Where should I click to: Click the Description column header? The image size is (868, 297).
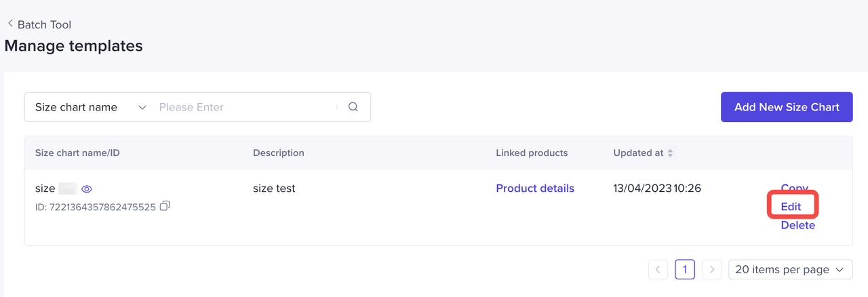tap(279, 153)
